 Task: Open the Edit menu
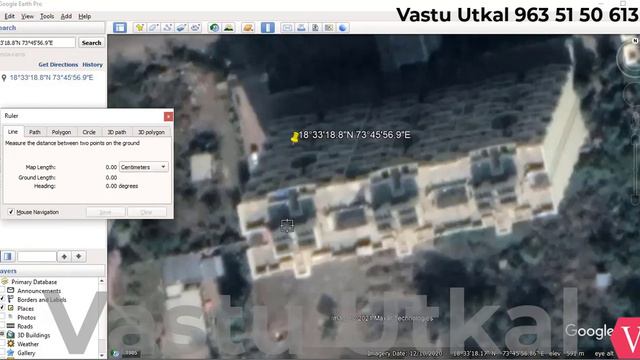coord(9,16)
